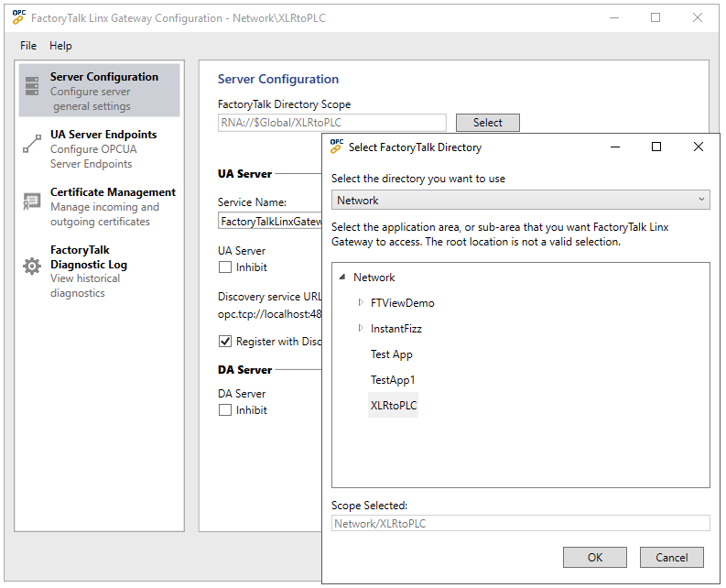The image size is (726, 588).
Task: Select the Network root node label
Action: point(374,278)
